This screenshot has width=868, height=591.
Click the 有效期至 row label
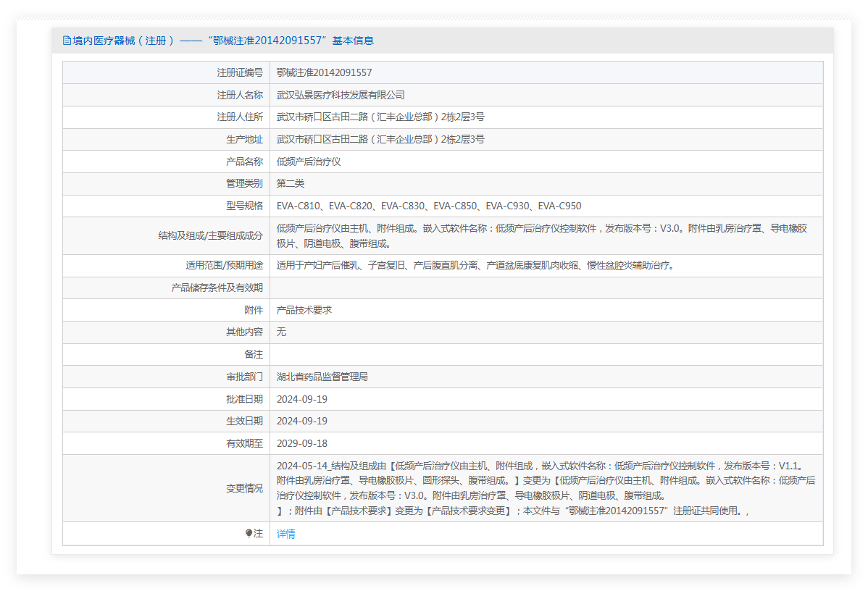[244, 443]
